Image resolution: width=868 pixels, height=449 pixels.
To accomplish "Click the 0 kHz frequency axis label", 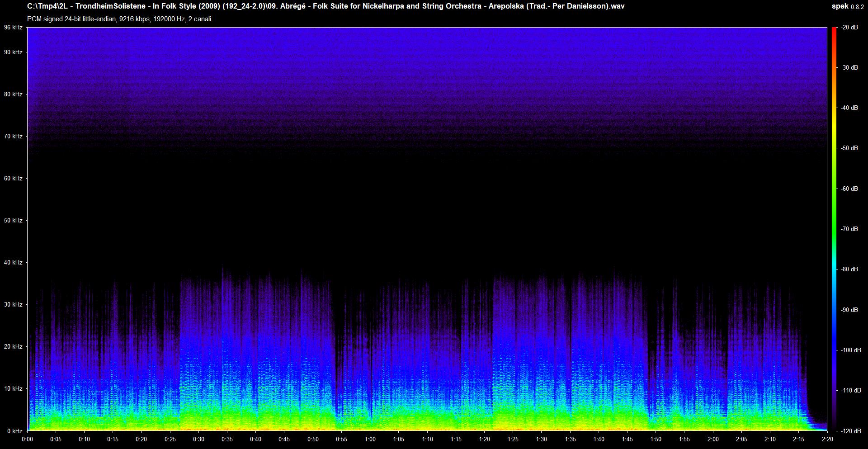I will (15, 431).
